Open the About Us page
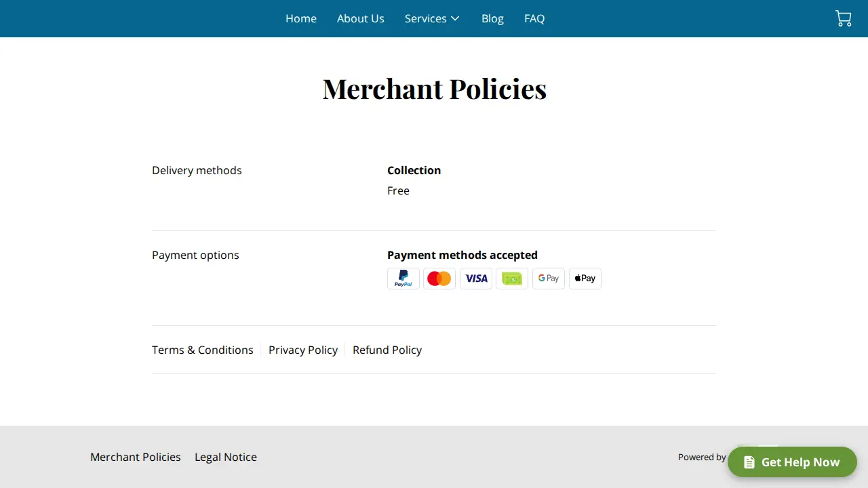Screen dimensions: 868x488 point(361,18)
